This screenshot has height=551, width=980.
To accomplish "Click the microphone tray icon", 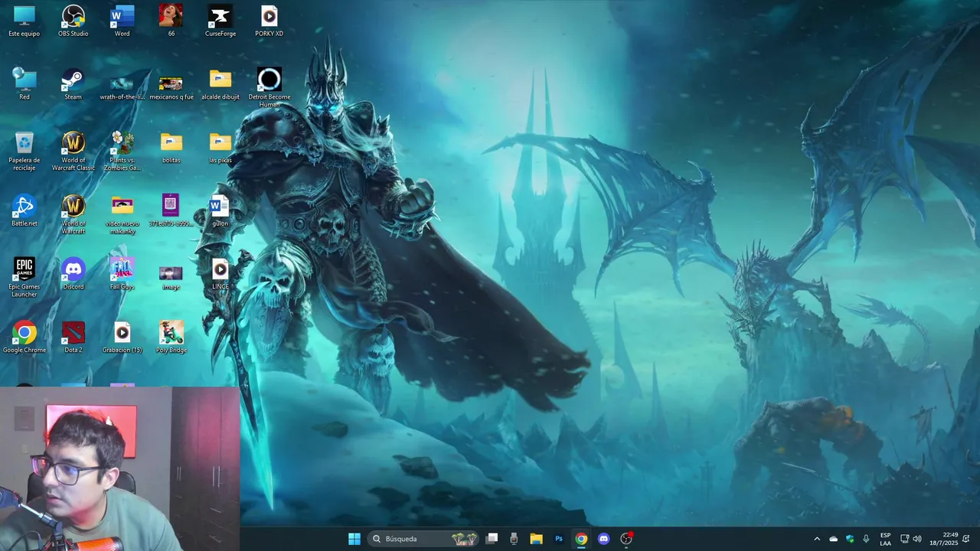I will click(866, 539).
